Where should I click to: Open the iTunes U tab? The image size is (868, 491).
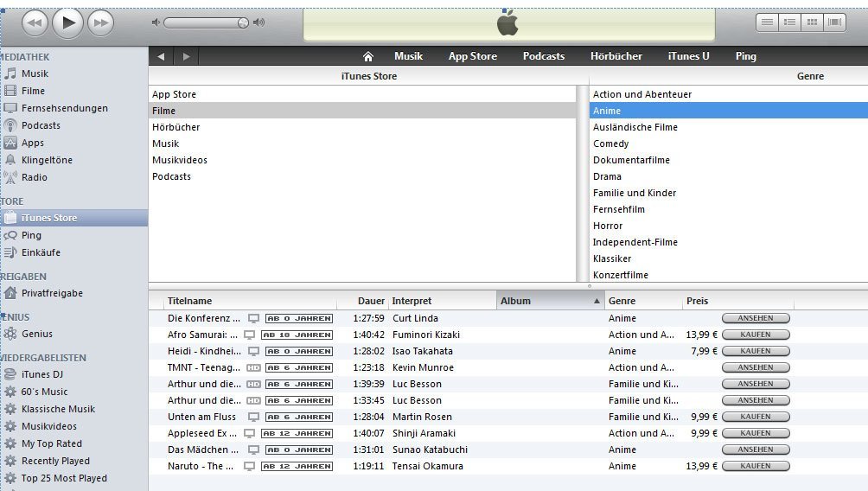(688, 56)
